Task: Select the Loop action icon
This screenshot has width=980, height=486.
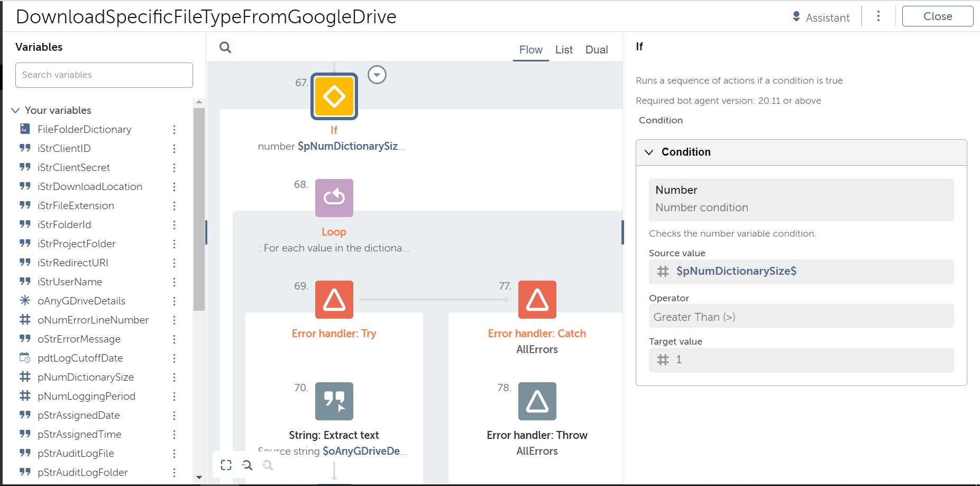Action: (334, 198)
